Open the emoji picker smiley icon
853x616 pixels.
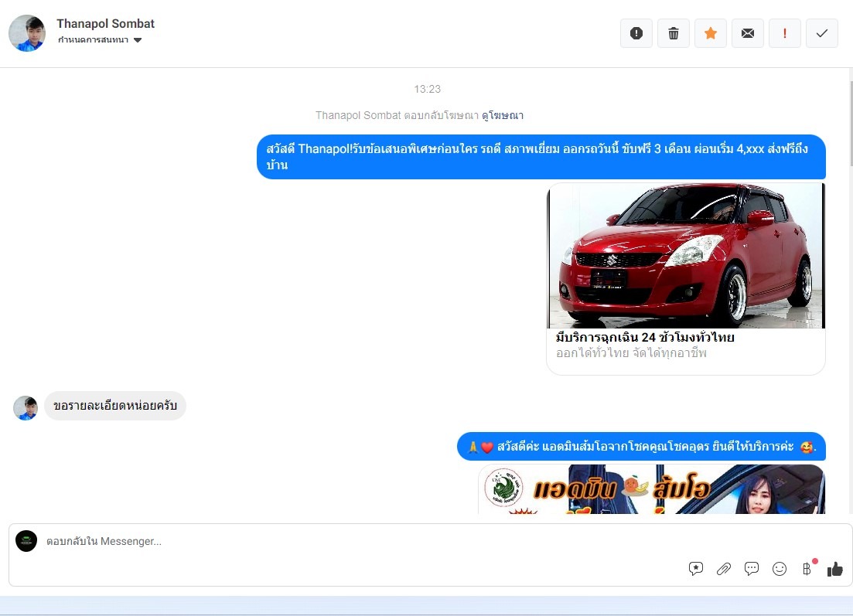(780, 569)
